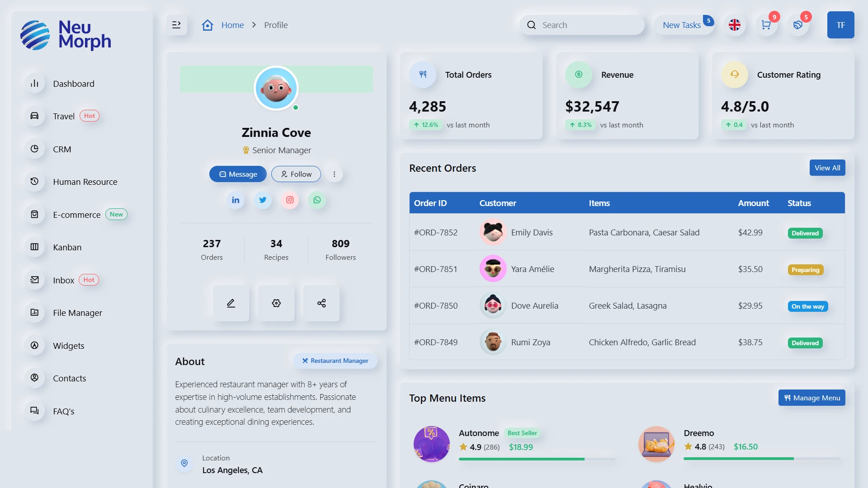The height and width of the screenshot is (488, 868).
Task: Open the E-commerce menu item
Action: [76, 215]
